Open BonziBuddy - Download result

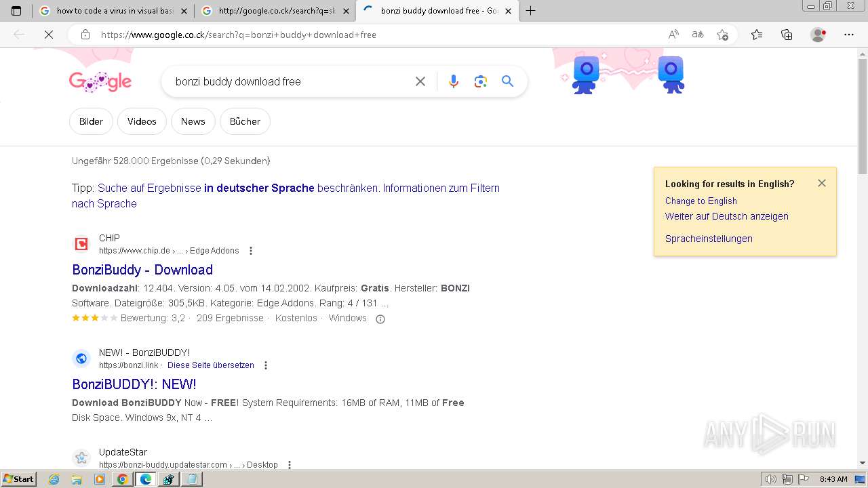[142, 270]
